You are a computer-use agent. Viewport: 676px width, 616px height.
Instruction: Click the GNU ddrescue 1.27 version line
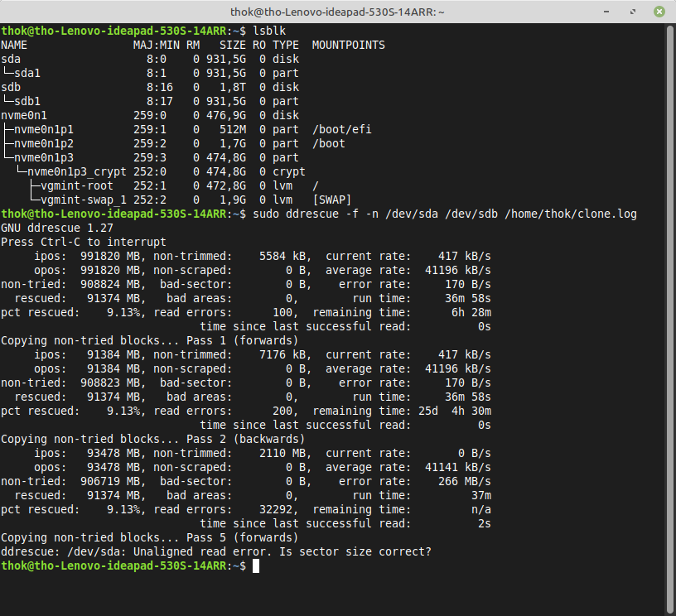[56, 228]
